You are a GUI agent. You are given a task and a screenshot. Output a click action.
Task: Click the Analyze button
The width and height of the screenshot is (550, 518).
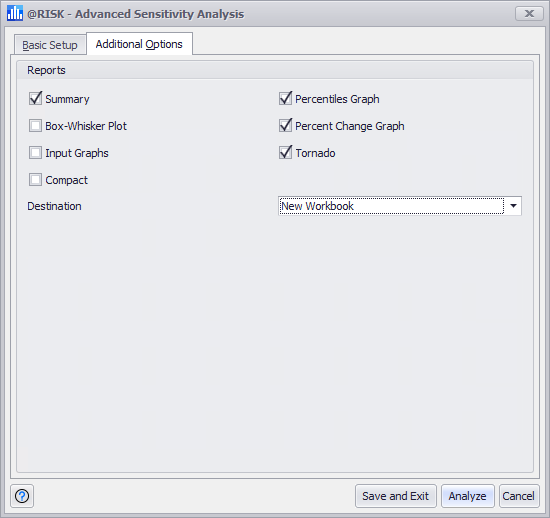(x=468, y=496)
